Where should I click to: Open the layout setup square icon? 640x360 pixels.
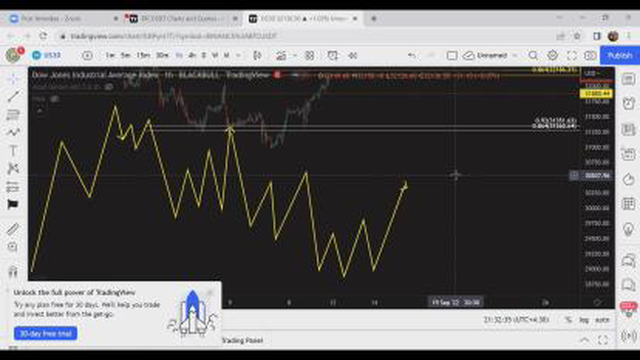coord(452,55)
